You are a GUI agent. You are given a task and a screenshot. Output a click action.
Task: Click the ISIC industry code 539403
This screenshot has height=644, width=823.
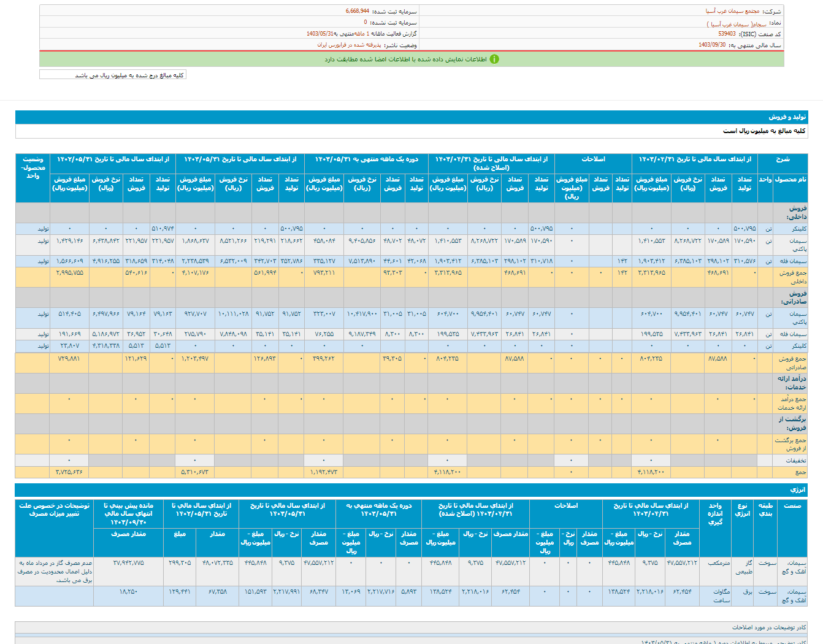[727, 34]
